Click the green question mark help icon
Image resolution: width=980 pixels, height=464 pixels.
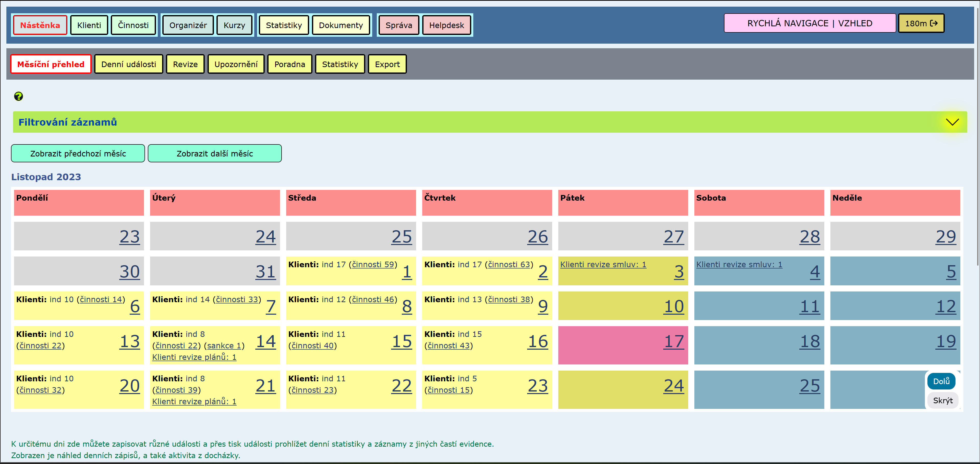click(x=18, y=96)
